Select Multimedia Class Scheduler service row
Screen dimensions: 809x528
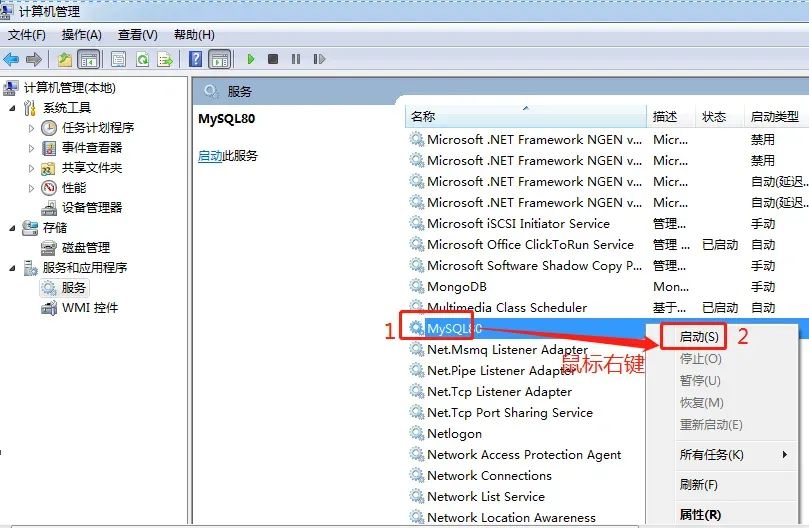point(608,307)
